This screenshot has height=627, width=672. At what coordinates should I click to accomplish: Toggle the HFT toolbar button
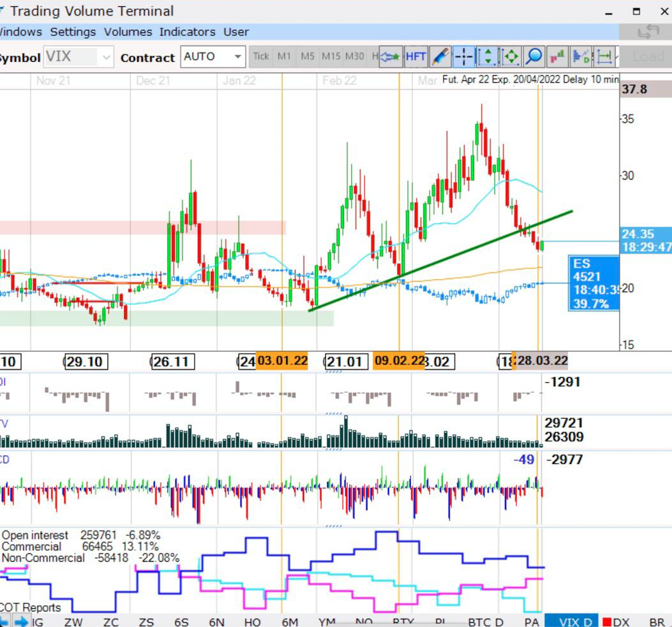(x=416, y=57)
